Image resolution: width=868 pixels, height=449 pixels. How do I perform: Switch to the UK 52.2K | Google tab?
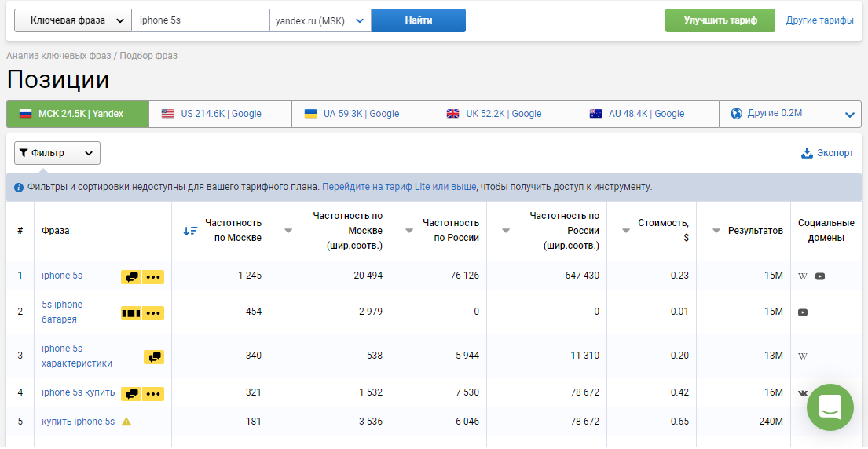505,114
